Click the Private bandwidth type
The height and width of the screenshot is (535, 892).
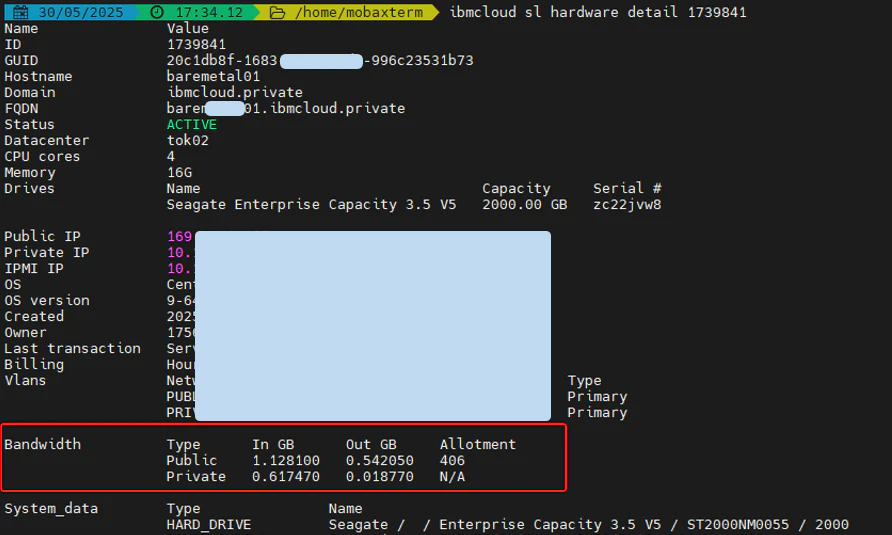(x=196, y=476)
